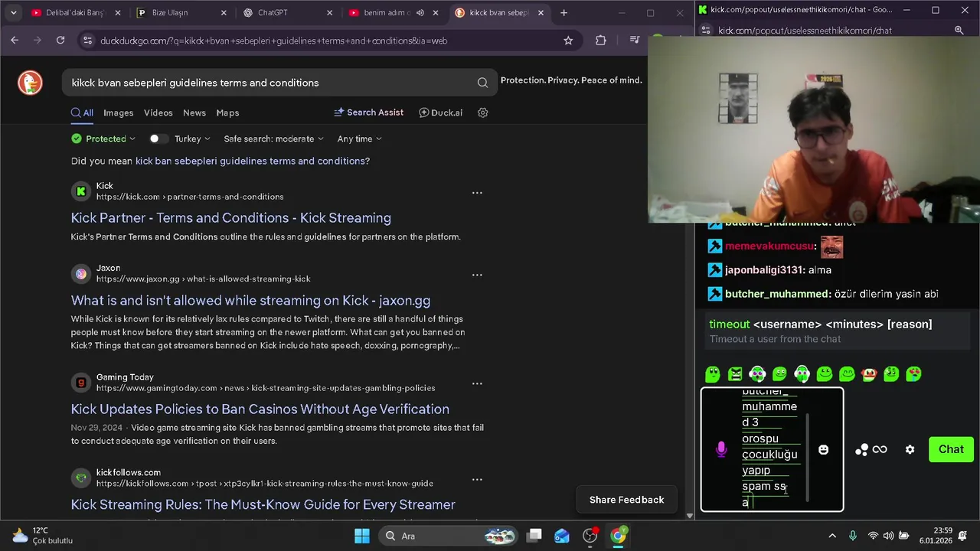The width and height of the screenshot is (980, 551).
Task: Bookmark this page with the star icon
Action: [x=568, y=41]
